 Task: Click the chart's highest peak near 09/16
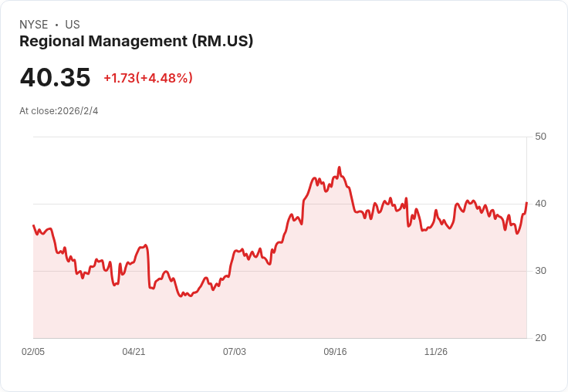pyautogui.click(x=339, y=167)
